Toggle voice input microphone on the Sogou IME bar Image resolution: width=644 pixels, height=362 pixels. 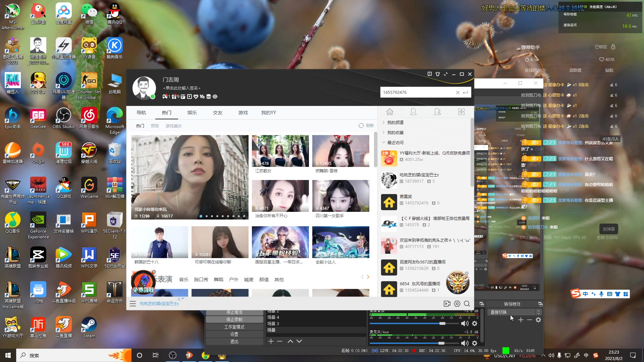click(x=601, y=294)
